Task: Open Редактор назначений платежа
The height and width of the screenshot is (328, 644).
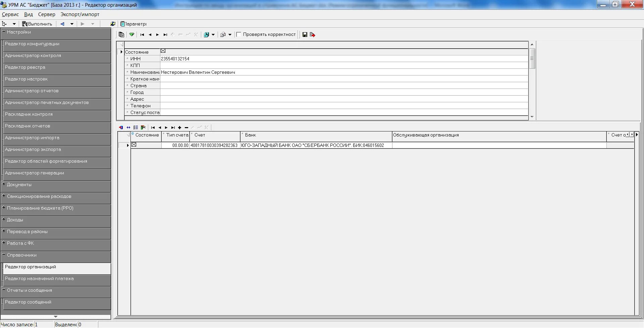Action: (57, 280)
